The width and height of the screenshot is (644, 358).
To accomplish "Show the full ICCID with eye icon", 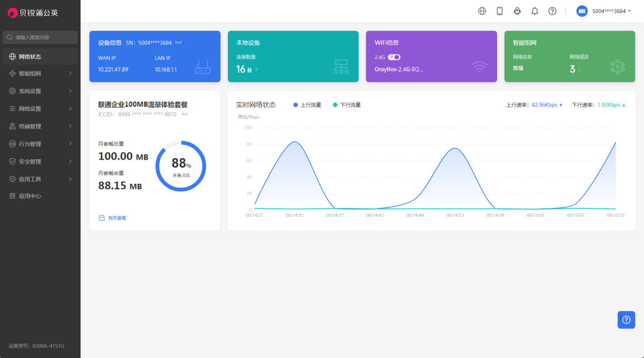I will [x=185, y=114].
